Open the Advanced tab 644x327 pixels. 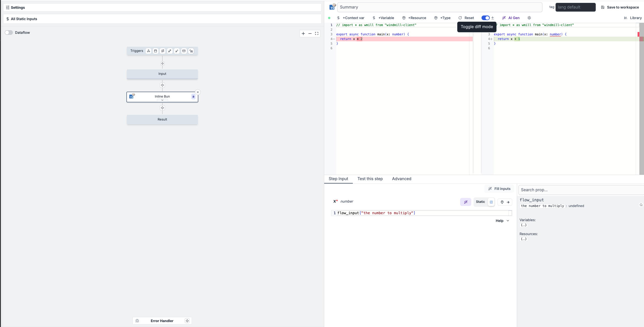click(401, 179)
